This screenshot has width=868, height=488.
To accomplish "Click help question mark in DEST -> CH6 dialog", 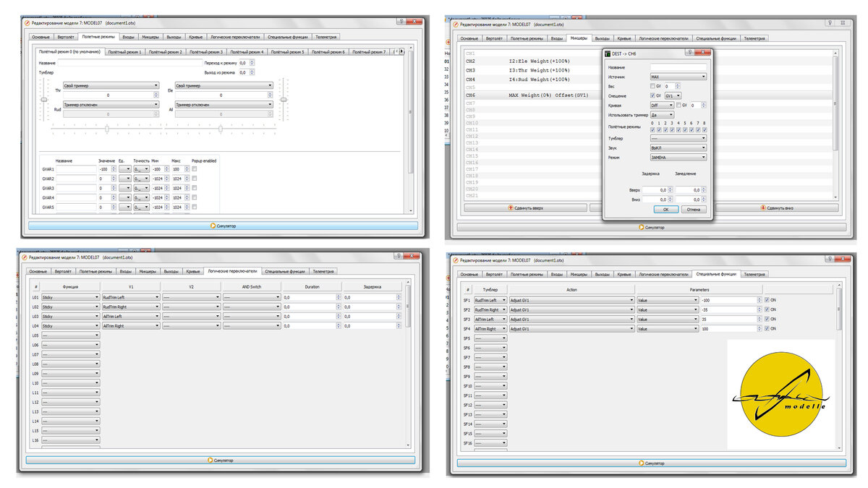I will [x=689, y=53].
